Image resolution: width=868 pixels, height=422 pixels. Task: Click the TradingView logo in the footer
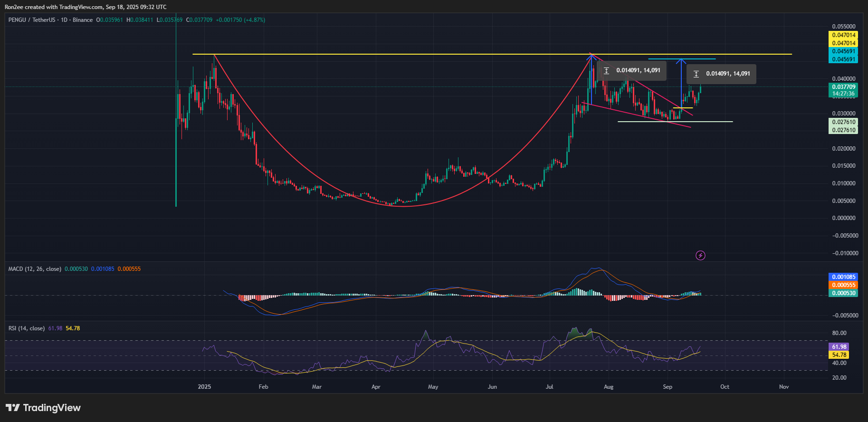43,408
